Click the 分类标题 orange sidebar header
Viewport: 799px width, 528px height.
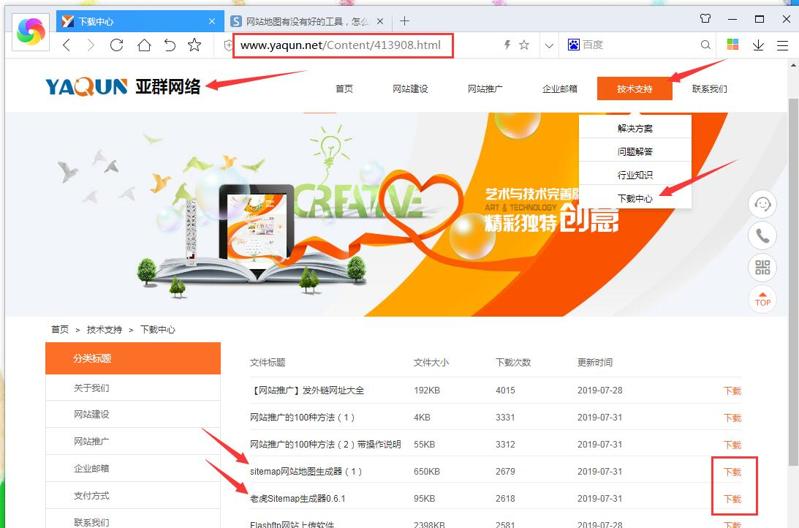[x=133, y=358]
